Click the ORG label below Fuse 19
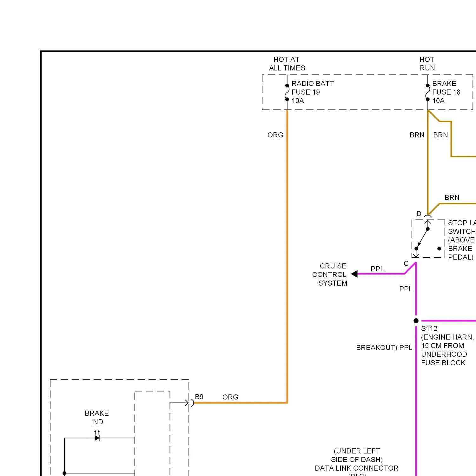476x476 pixels. [275, 135]
